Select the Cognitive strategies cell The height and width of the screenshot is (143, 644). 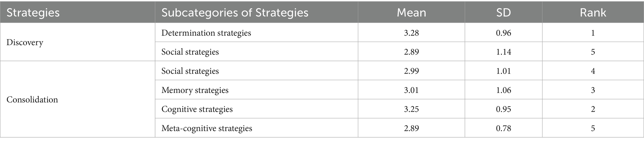[197, 109]
